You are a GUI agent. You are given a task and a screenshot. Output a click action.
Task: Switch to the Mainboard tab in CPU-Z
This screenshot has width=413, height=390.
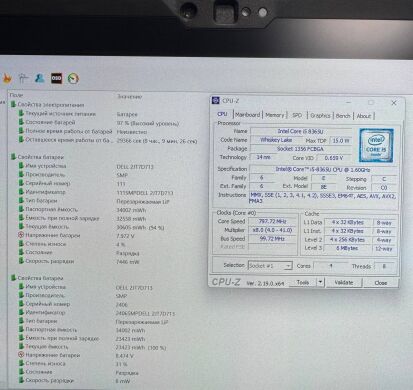tap(247, 115)
